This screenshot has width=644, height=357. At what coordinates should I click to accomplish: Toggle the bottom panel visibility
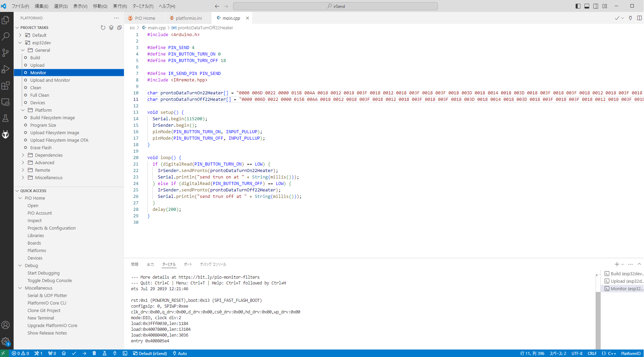[587, 6]
